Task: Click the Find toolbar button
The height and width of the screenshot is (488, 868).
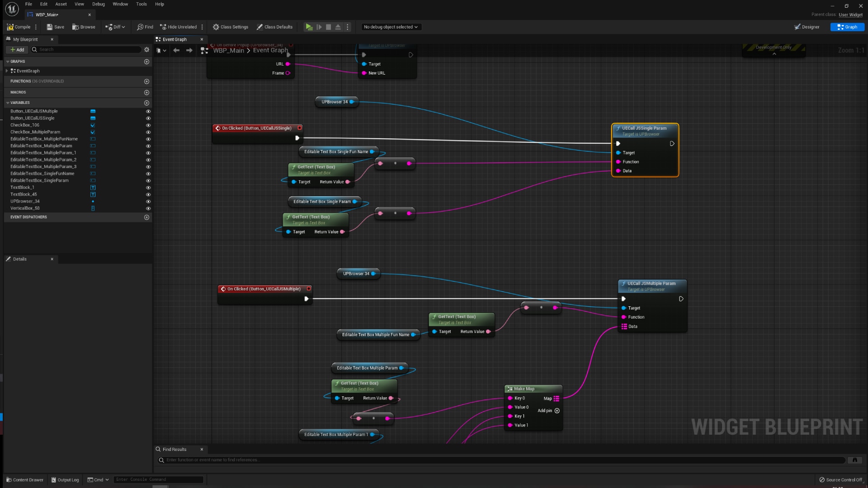Action: [x=145, y=27]
